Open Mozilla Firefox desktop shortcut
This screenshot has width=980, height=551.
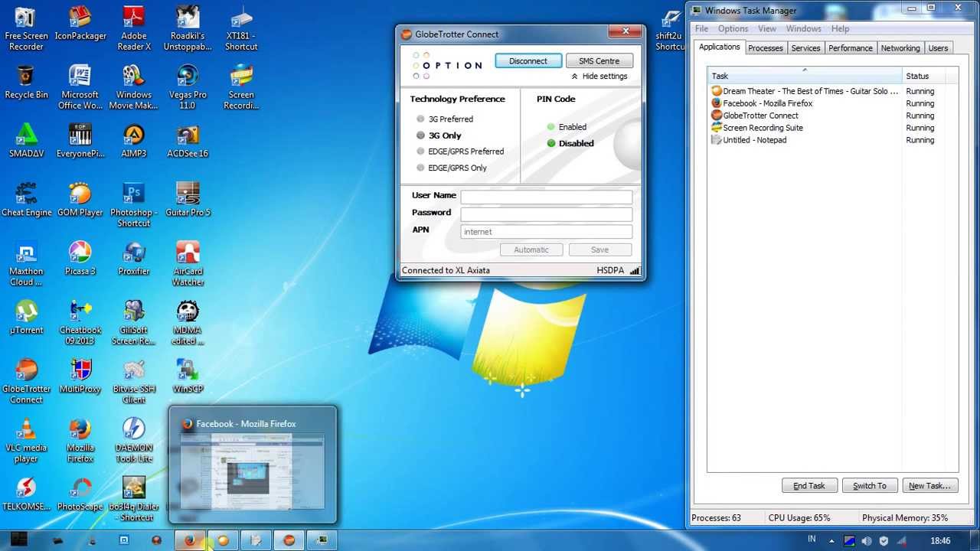pyautogui.click(x=80, y=440)
